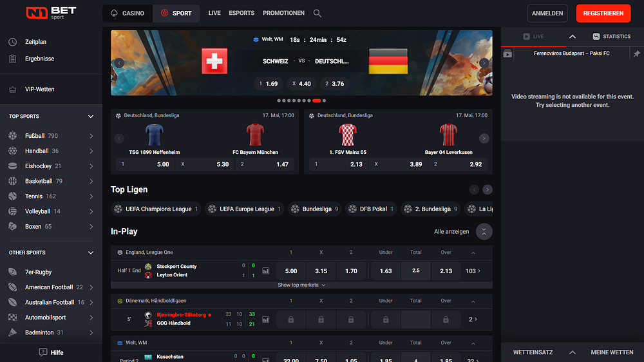This screenshot has width=644, height=362.
Task: Click the pin icon beside Ferencváros match
Action: coord(637,53)
